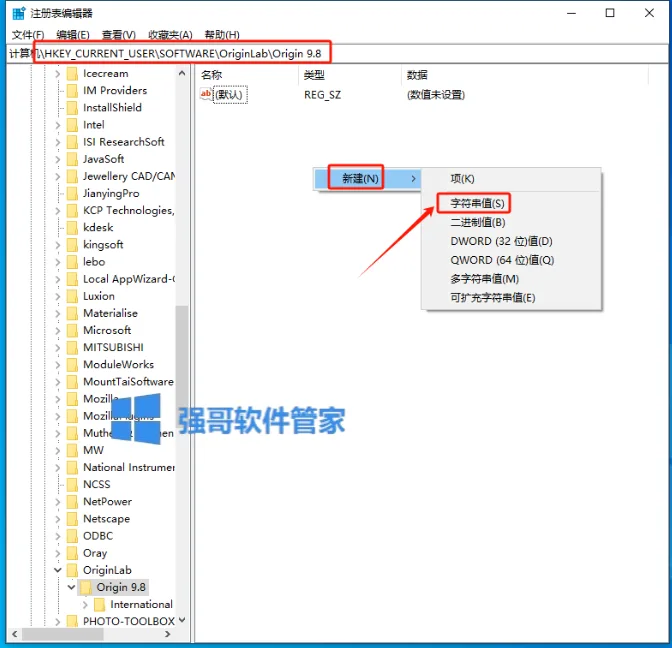Viewport: 672px width, 648px height.
Task: Expand the Icecream key
Action: (58, 74)
